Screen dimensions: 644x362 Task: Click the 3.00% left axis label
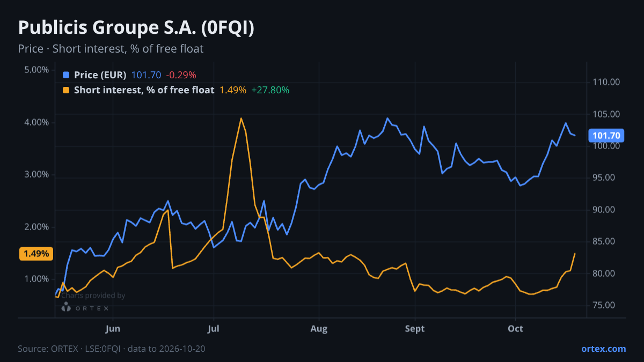36,175
